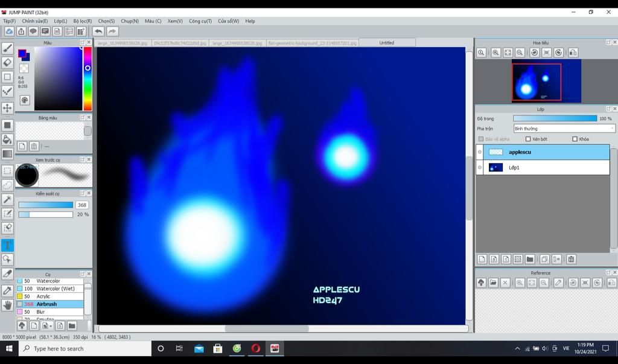This screenshot has height=364, width=618.
Task: Click the brush size slider
Action: pos(46,205)
